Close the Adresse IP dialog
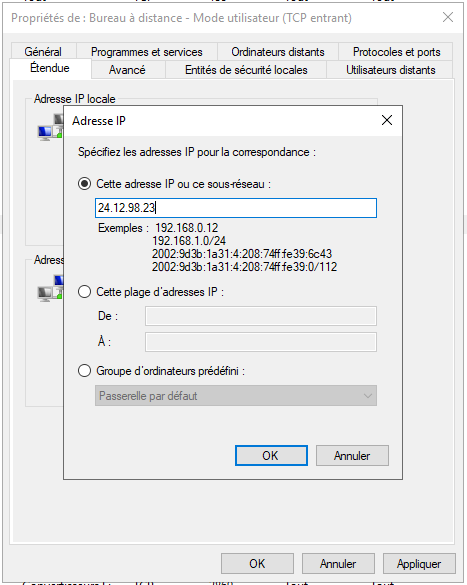Viewport: 467px width, 585px height. tap(387, 120)
